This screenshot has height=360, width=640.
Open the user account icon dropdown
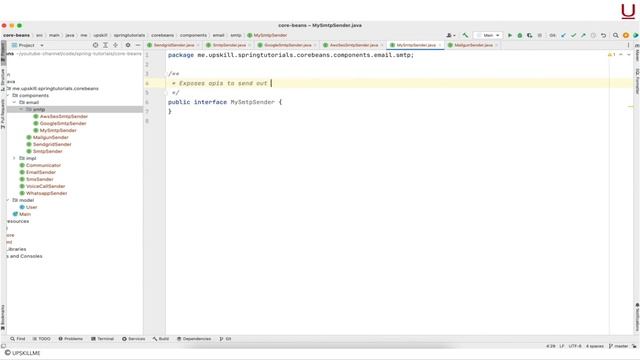[x=451, y=36]
